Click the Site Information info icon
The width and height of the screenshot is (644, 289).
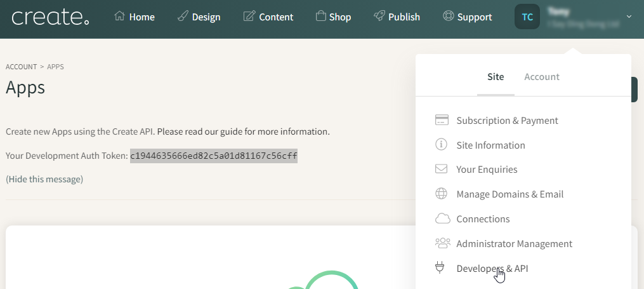pyautogui.click(x=441, y=145)
